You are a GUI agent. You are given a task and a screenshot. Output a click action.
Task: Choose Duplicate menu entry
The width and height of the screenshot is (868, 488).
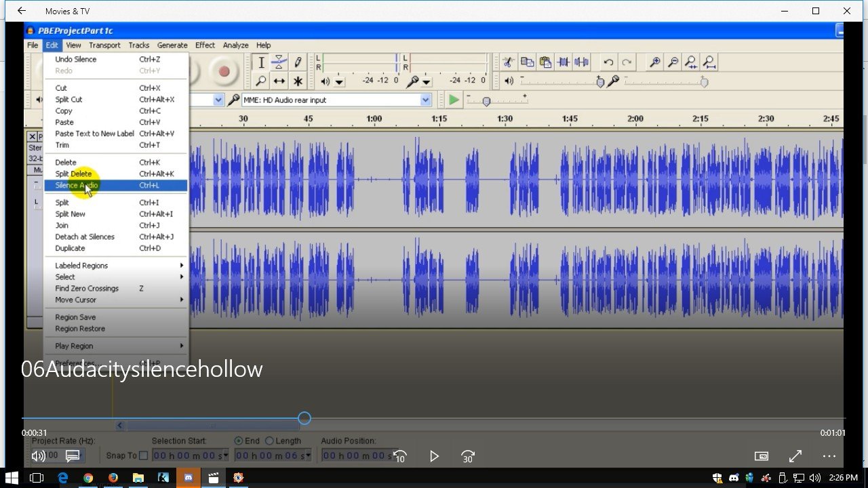(116, 248)
